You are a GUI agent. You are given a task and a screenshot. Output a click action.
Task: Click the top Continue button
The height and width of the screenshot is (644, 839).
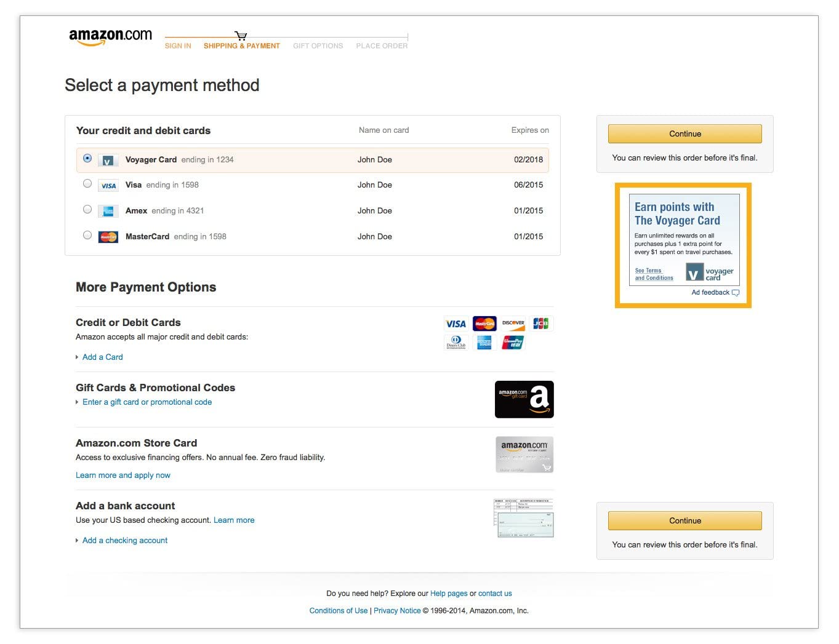point(685,134)
